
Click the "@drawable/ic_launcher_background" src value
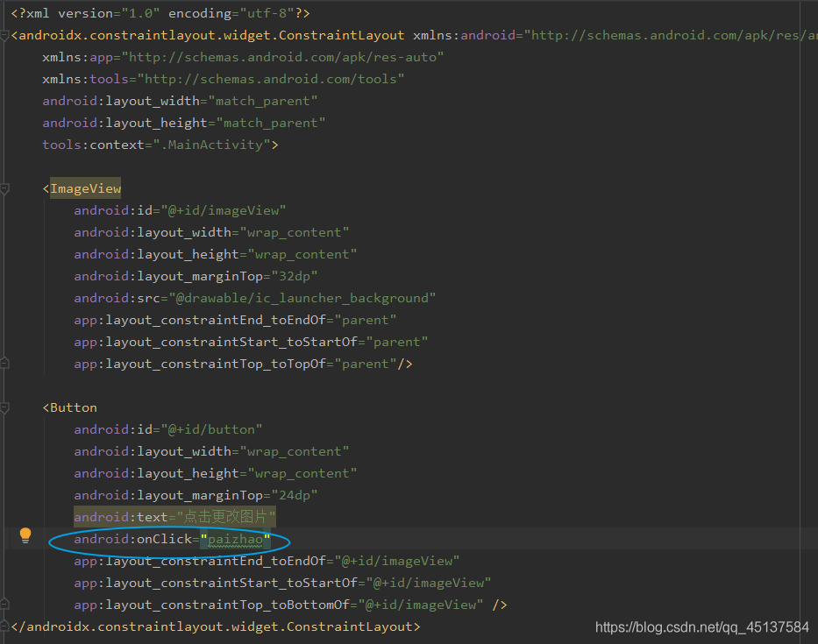(302, 298)
